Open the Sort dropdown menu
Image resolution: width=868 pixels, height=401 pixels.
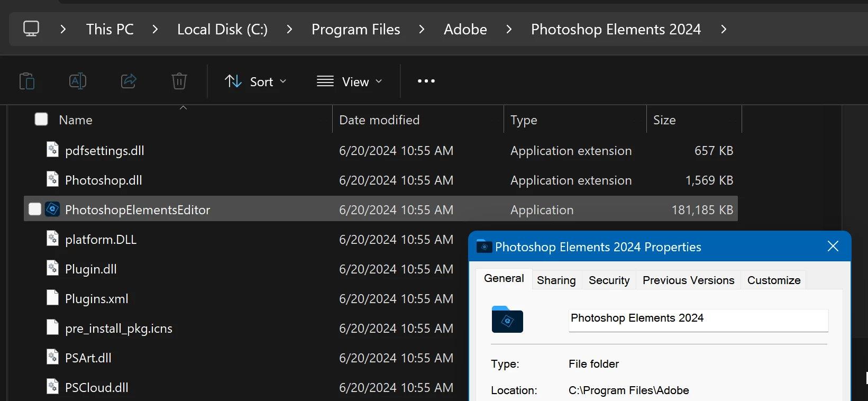click(x=255, y=81)
